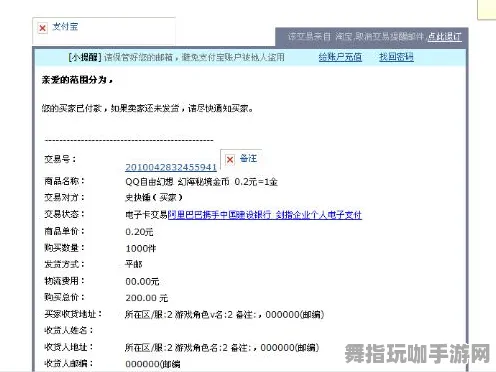Select product name text QQ自由幻想
This screenshot has width=496, height=372.
coord(149,182)
